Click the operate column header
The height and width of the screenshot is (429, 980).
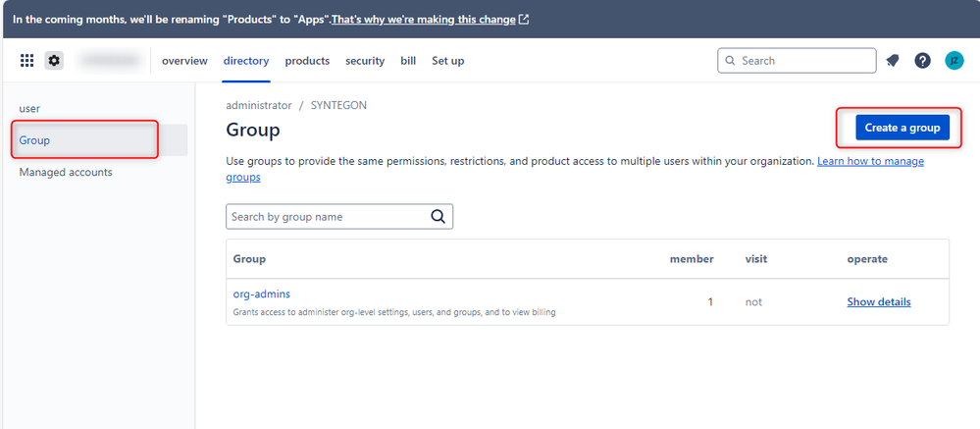coord(867,259)
